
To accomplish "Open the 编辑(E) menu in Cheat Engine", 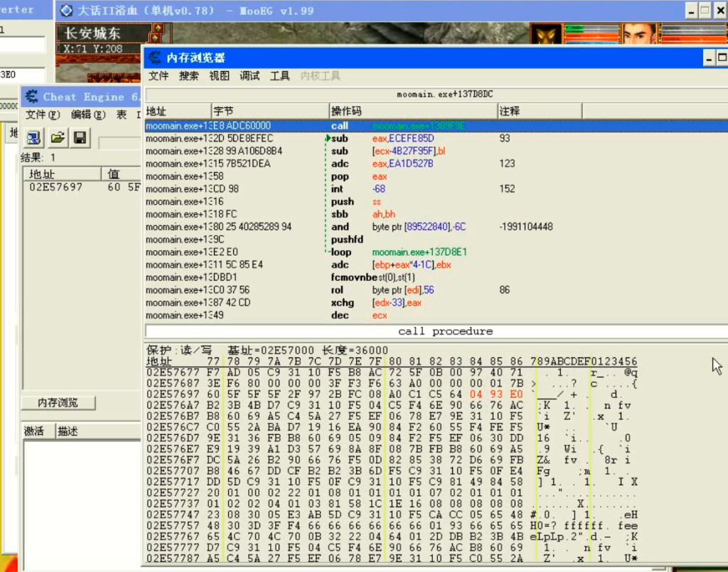I will click(88, 114).
